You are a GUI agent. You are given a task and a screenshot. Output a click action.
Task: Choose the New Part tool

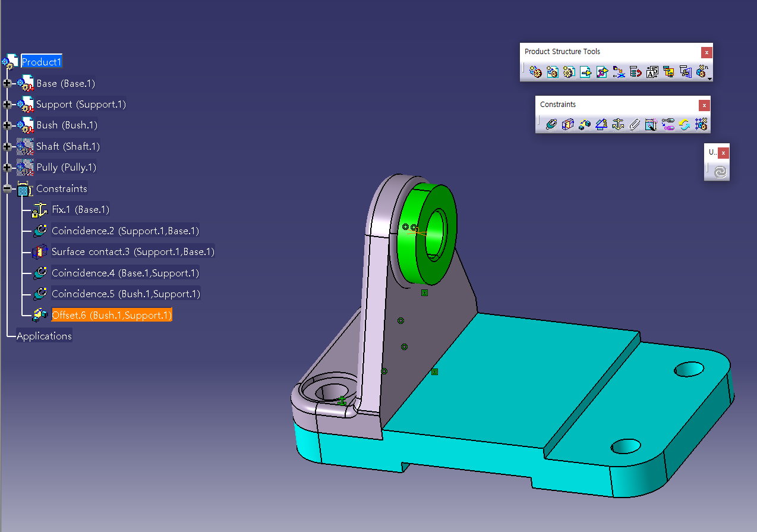569,72
